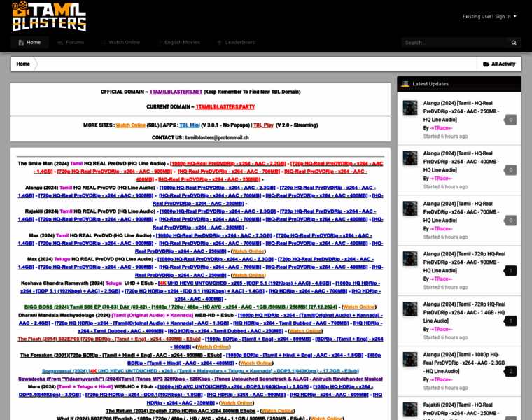
Task: Open Alangu 250MB latest update title
Action: 461,111
